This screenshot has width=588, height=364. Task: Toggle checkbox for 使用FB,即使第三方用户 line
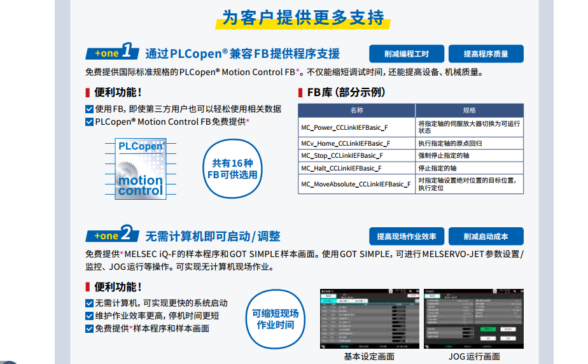tap(89, 109)
